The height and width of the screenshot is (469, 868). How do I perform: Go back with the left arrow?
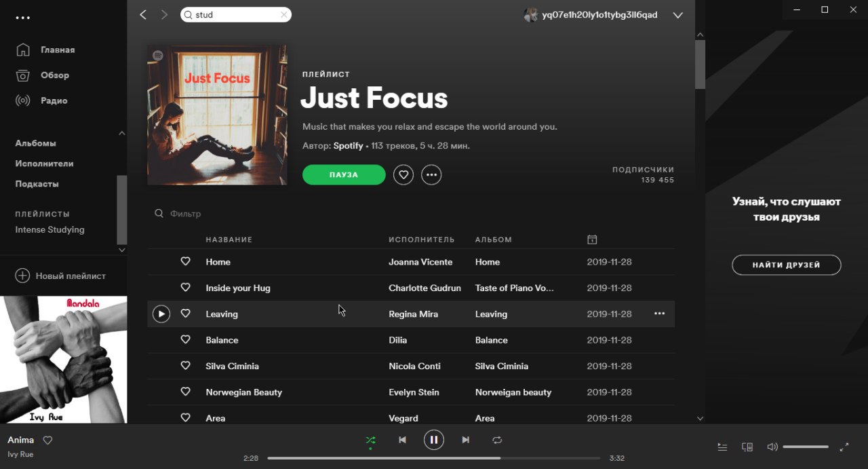pyautogui.click(x=143, y=15)
